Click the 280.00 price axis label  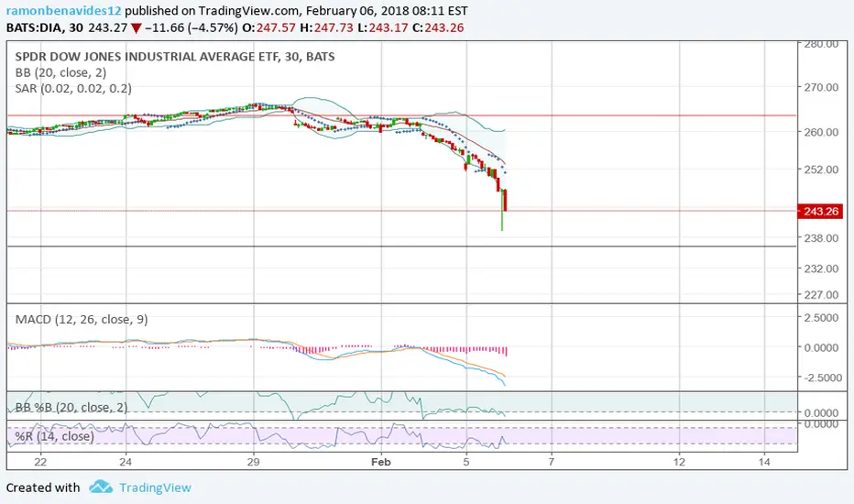click(x=821, y=44)
